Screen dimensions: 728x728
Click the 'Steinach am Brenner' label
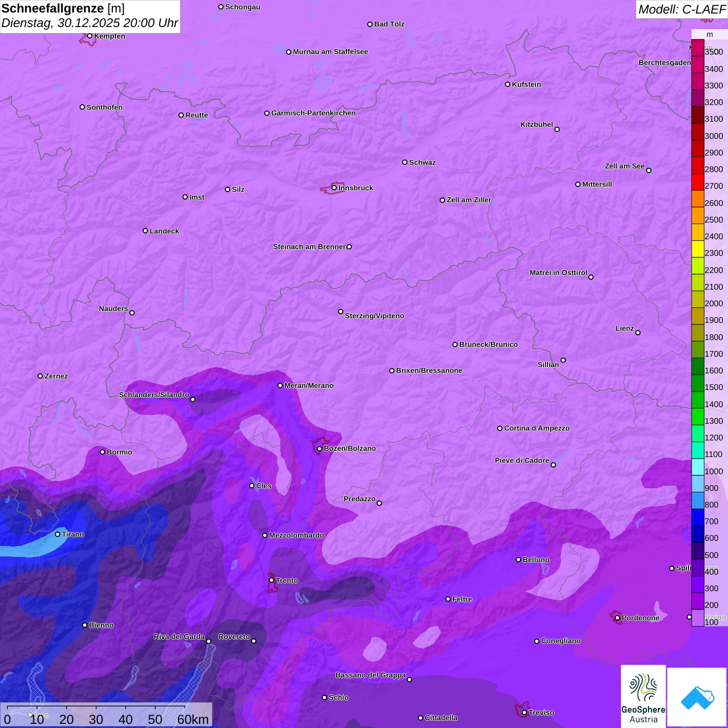point(309,246)
